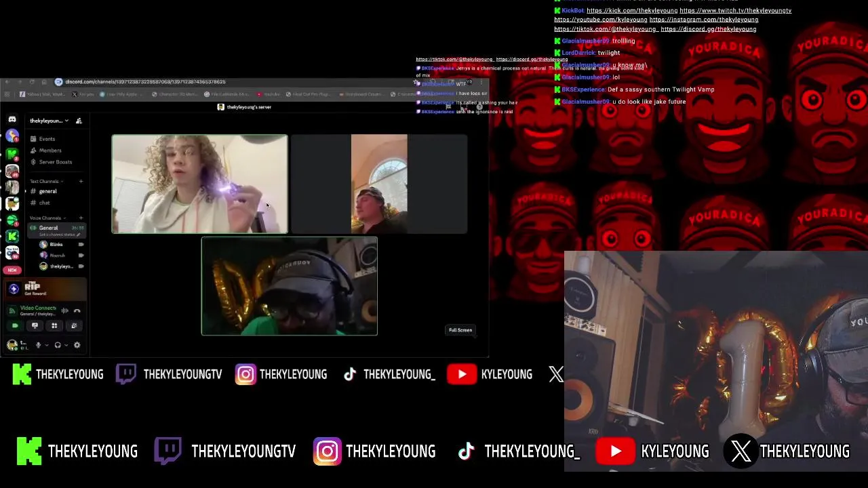Select first server avatar below Discord home
This screenshot has width=868, height=488.
(x=12, y=136)
